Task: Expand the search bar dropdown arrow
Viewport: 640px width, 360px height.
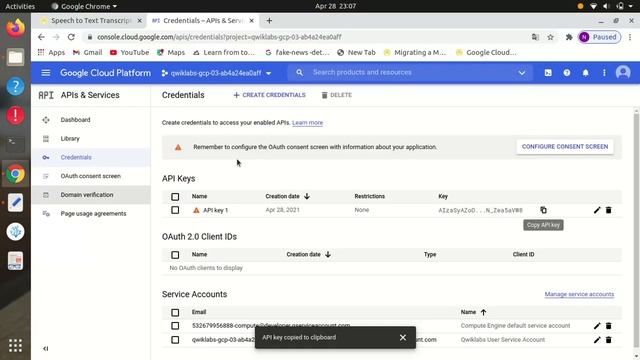Action: point(522,73)
